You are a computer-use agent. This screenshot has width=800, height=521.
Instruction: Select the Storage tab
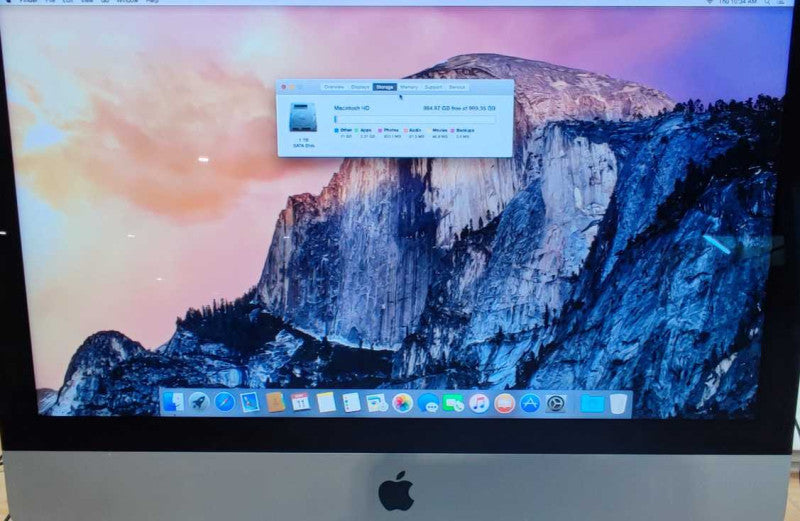[385, 87]
